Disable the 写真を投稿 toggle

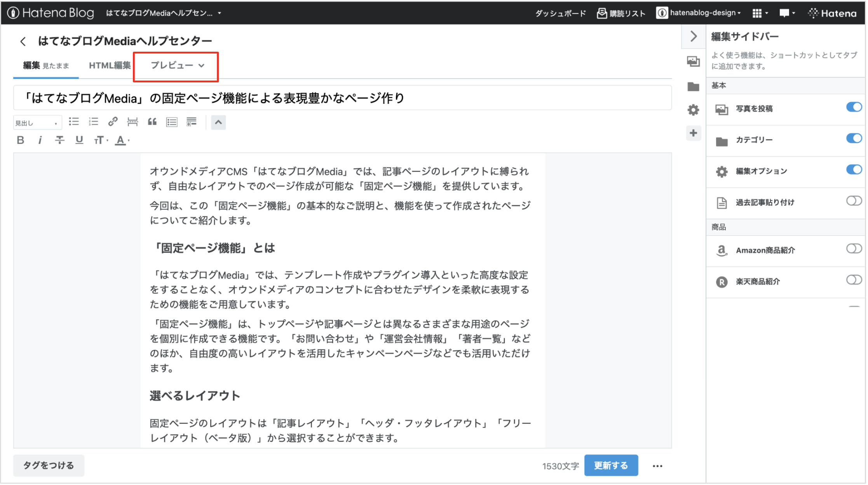point(854,107)
